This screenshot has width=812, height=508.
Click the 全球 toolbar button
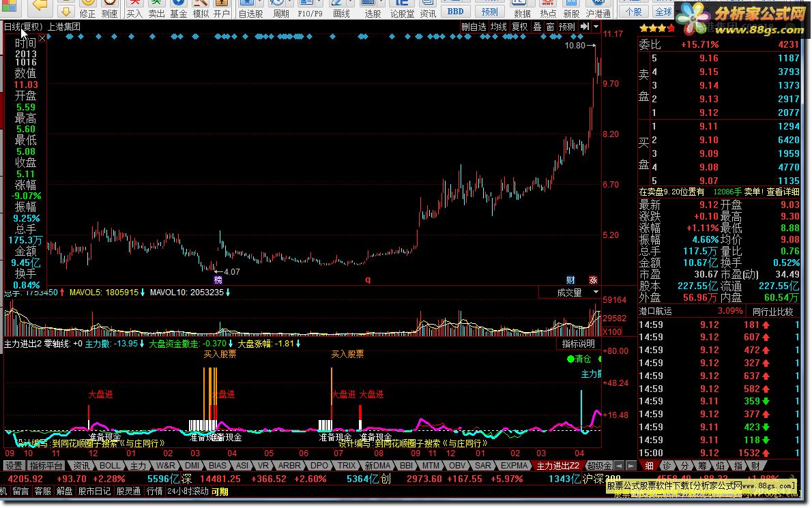point(663,11)
